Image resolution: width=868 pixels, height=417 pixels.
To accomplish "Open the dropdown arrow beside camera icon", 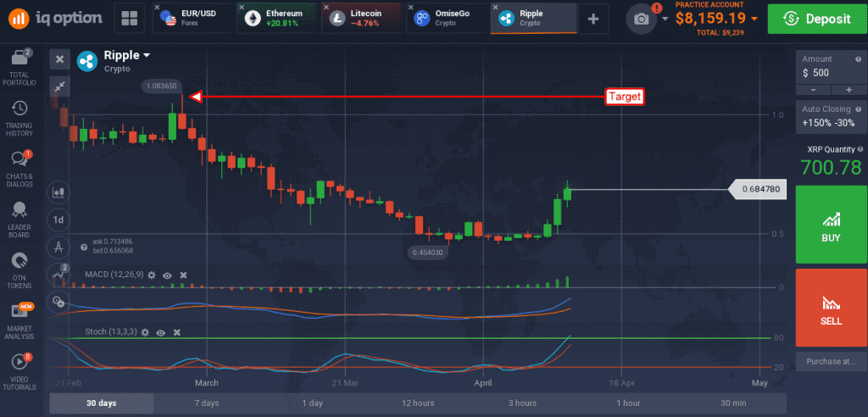I will [x=665, y=19].
